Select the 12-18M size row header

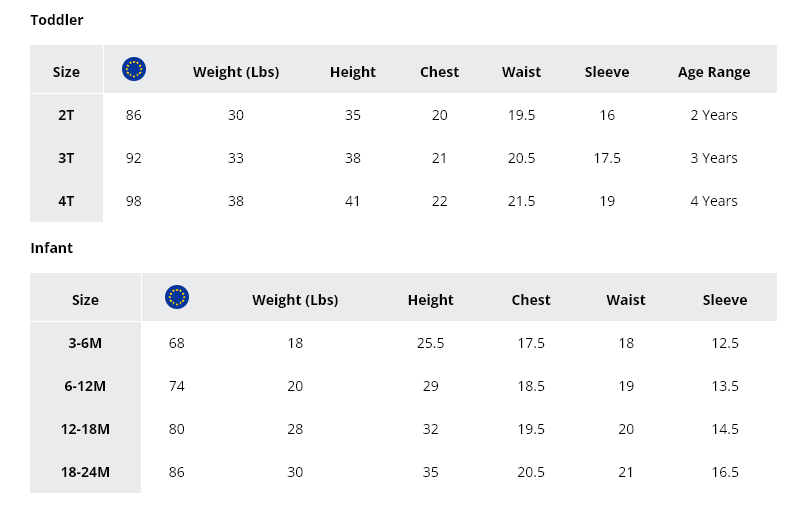coord(85,429)
